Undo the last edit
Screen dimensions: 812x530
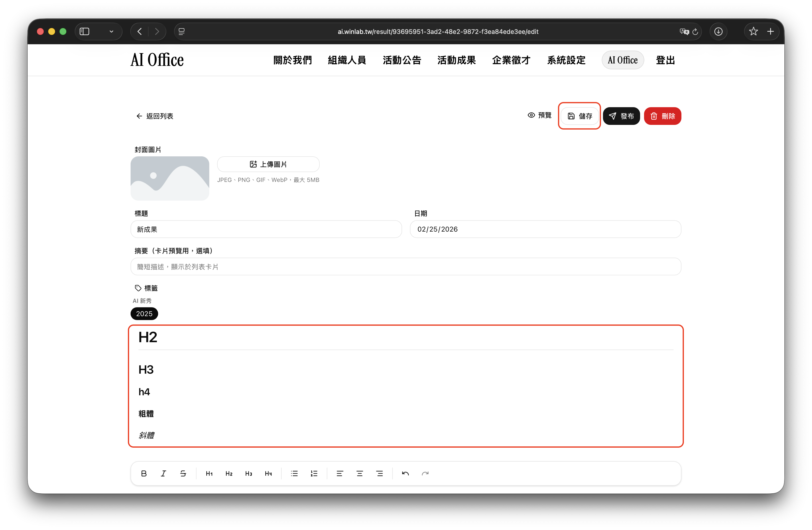pos(405,473)
